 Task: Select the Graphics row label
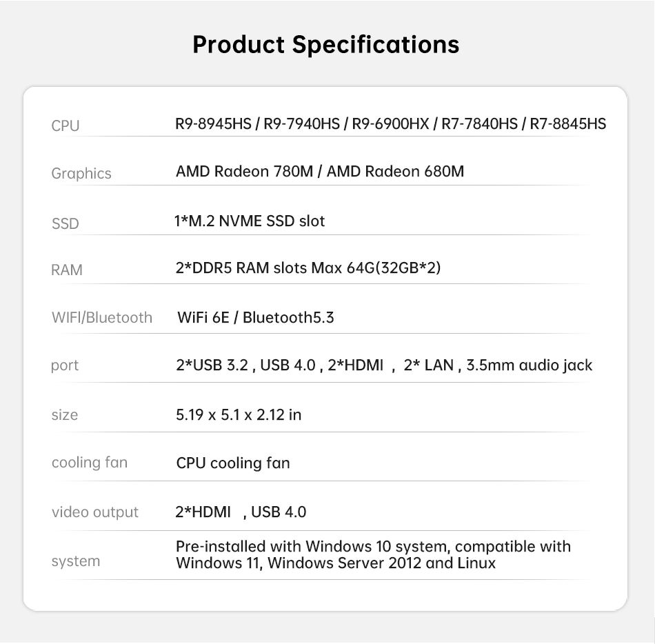81,173
